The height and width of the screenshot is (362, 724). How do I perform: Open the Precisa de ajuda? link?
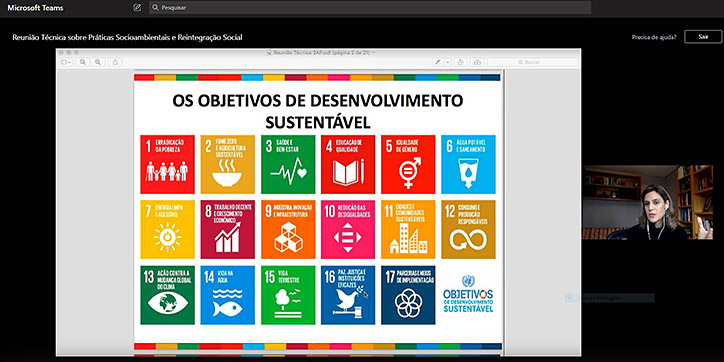(654, 37)
